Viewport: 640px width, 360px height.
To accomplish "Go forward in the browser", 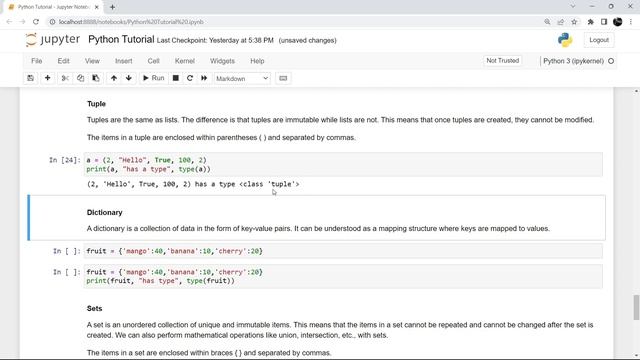I will coord(22,22).
